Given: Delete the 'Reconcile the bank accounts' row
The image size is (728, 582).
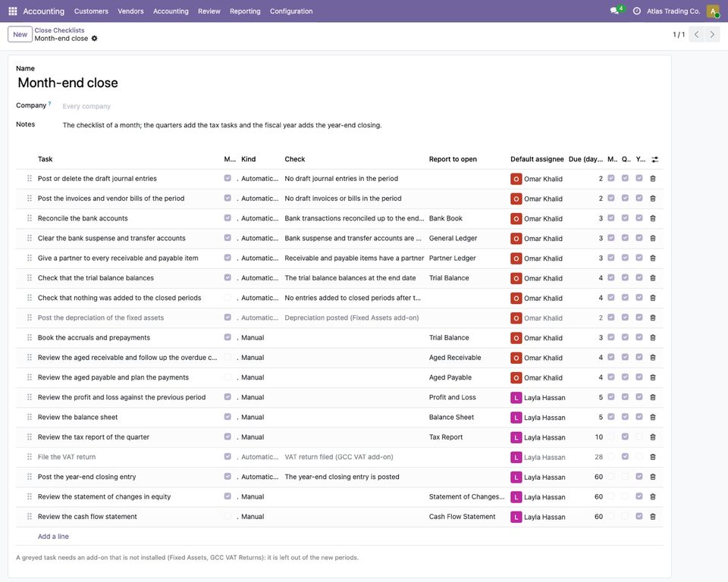Looking at the screenshot, I should point(653,218).
